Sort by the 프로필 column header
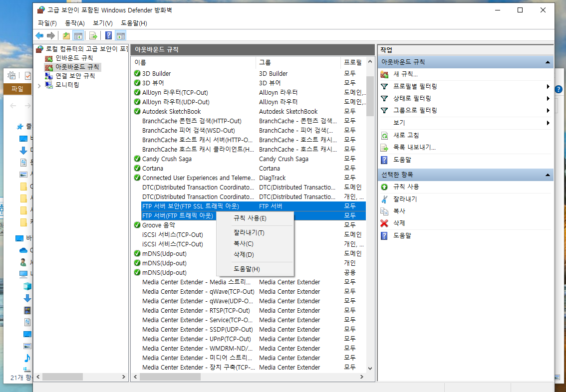Viewport: 566px width, 392px height. click(x=353, y=62)
